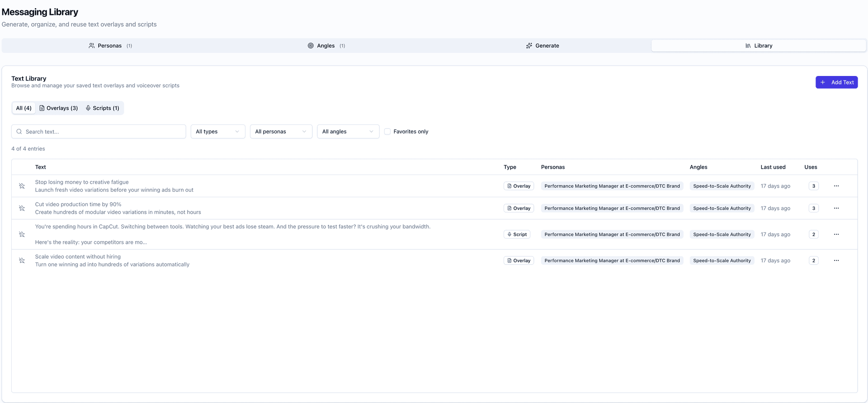
Task: Switch to the Personas tab
Action: pos(110,46)
